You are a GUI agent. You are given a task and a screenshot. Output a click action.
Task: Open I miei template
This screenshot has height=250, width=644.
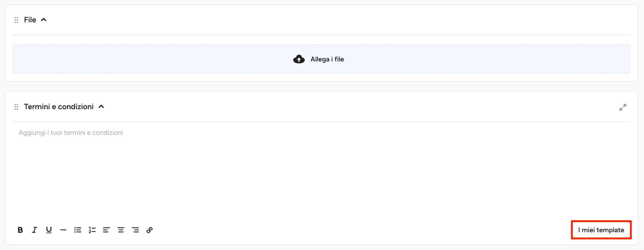(601, 230)
